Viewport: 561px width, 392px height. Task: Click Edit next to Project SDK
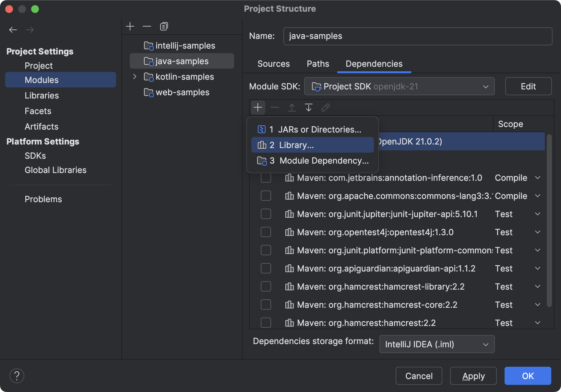(528, 86)
